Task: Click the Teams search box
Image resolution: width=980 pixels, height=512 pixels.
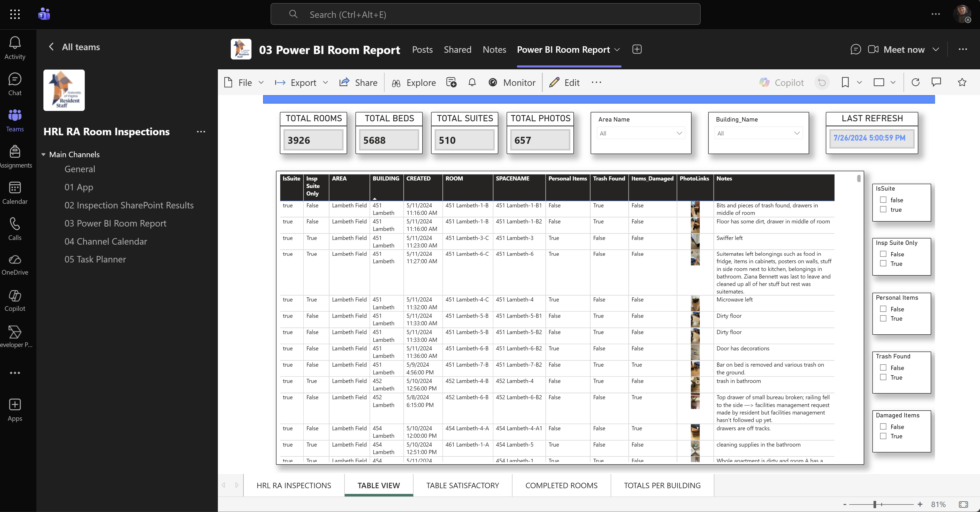Action: pos(485,14)
